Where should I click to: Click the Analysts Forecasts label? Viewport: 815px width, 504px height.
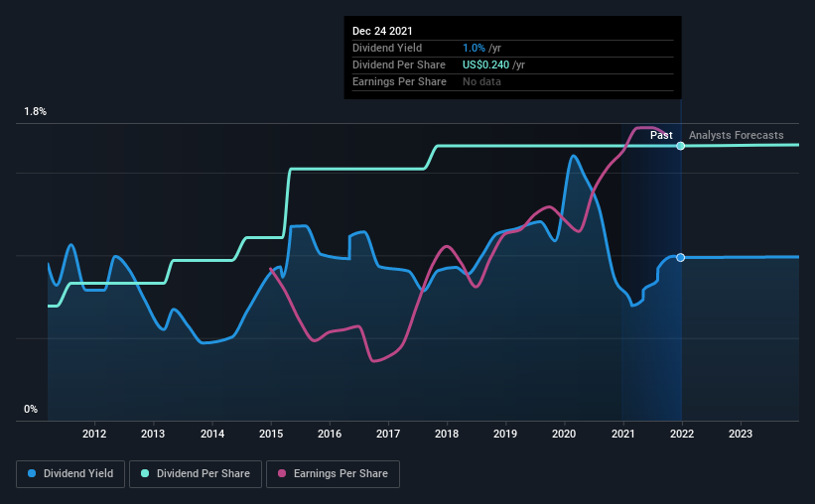(736, 135)
